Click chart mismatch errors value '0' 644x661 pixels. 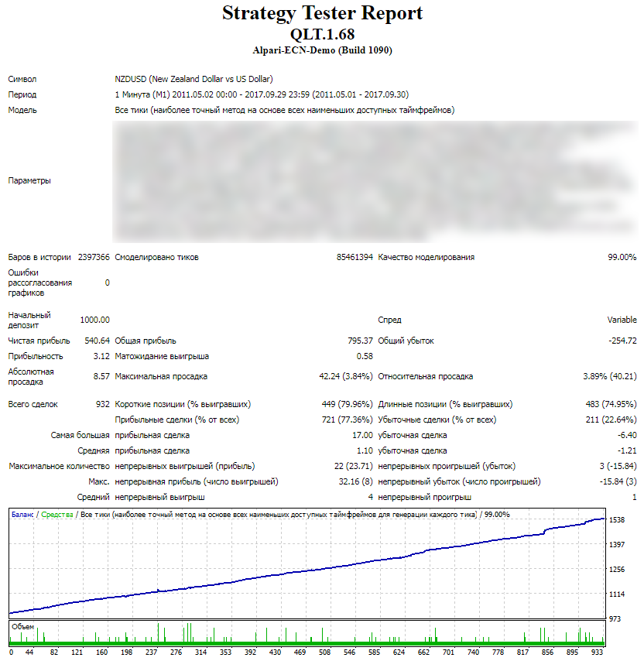(x=107, y=283)
